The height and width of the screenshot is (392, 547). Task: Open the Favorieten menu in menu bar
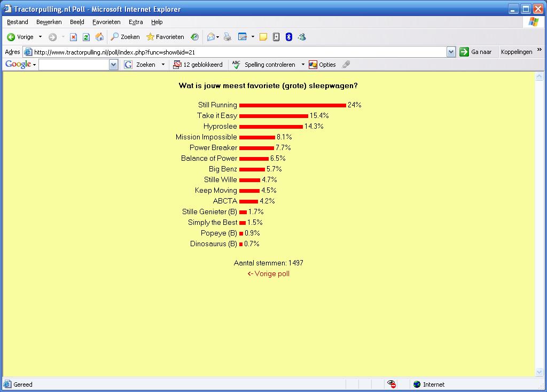coord(106,22)
